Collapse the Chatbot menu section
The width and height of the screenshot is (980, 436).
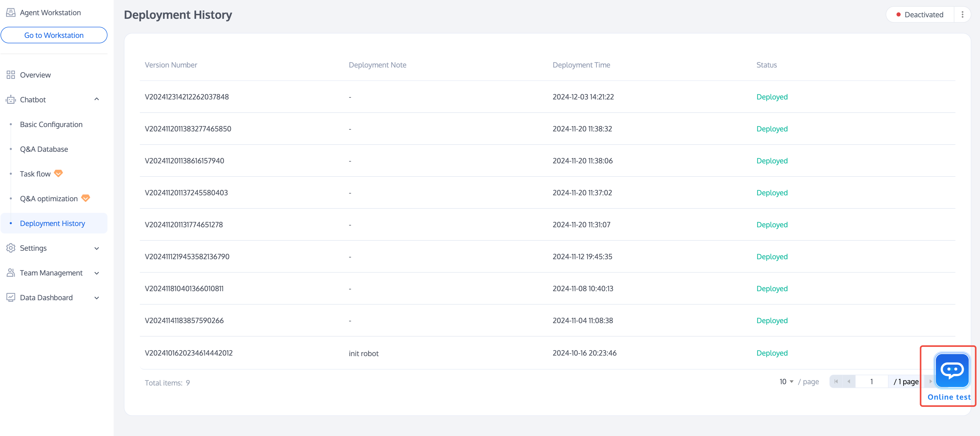click(97, 99)
